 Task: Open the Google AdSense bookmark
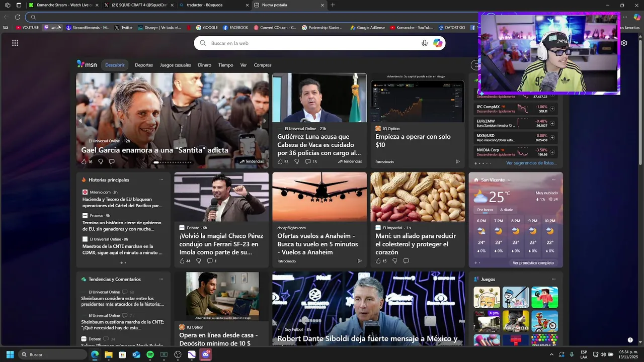point(367,28)
